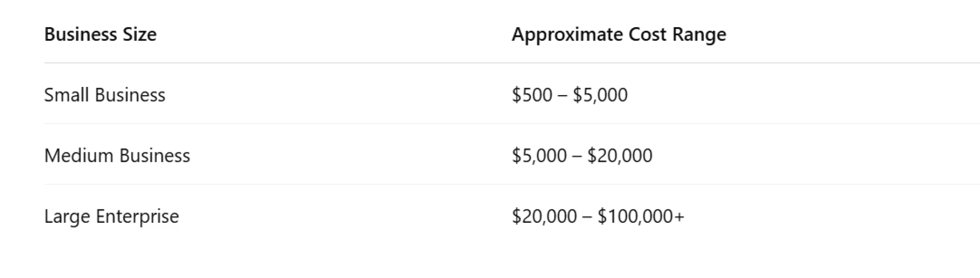The image size is (980, 278).
Task: Click the "$100,000+" value for Large Enterprise
Action: pos(641,216)
